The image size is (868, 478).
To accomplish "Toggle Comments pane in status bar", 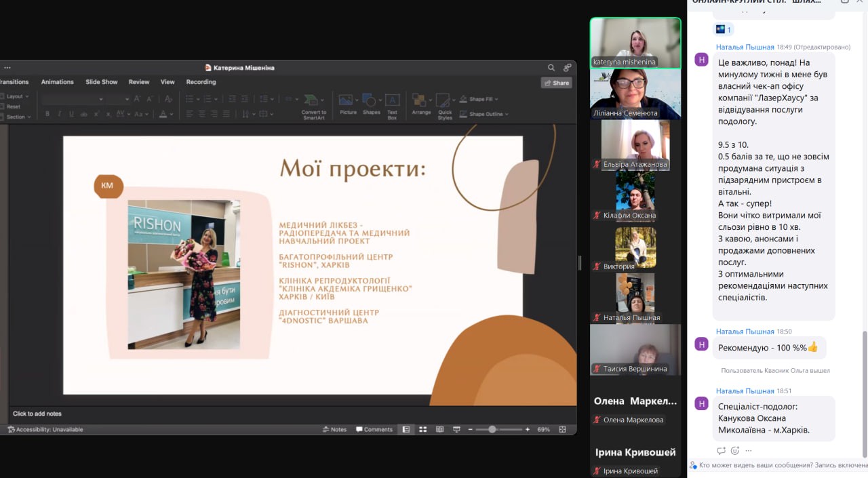I will point(374,429).
